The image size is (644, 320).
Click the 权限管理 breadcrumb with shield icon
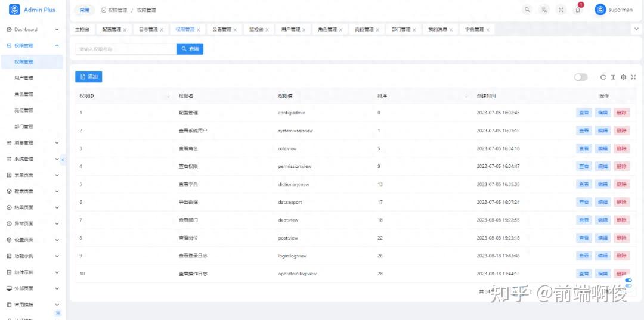(114, 10)
